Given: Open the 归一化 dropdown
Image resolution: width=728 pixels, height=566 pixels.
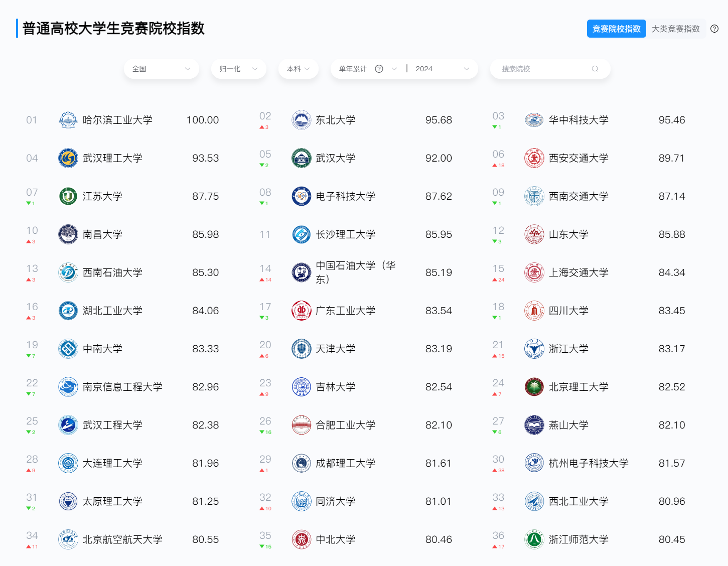Looking at the screenshot, I should click(x=238, y=69).
